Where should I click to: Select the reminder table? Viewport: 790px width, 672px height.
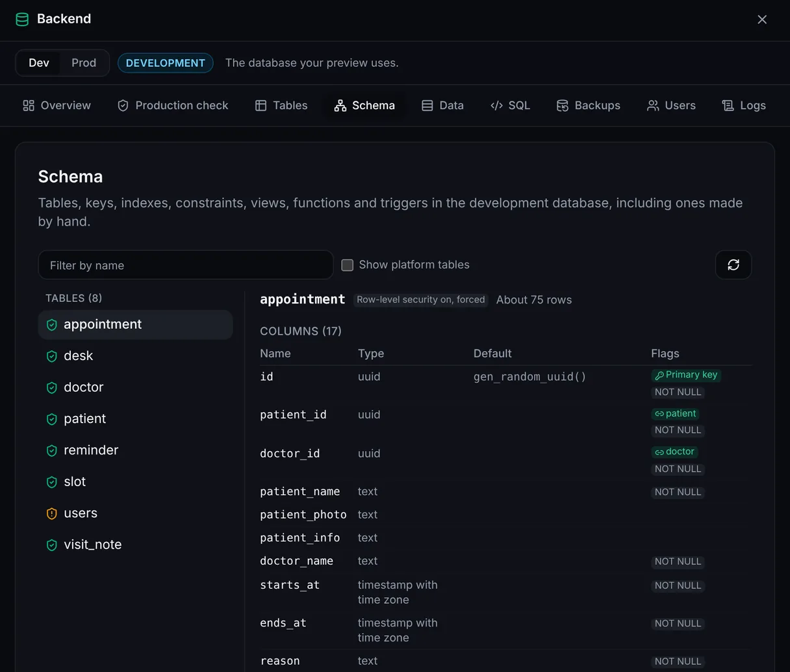point(135,450)
